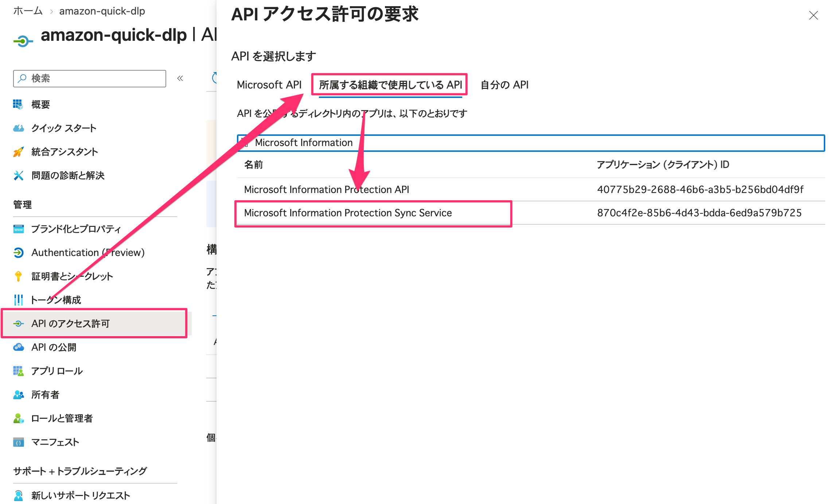Viewport: 834px width, 504px height.
Task: Click client ID 870c4f2e-85b6-4d43-bdda-6ed9a579b725
Action: (x=699, y=213)
